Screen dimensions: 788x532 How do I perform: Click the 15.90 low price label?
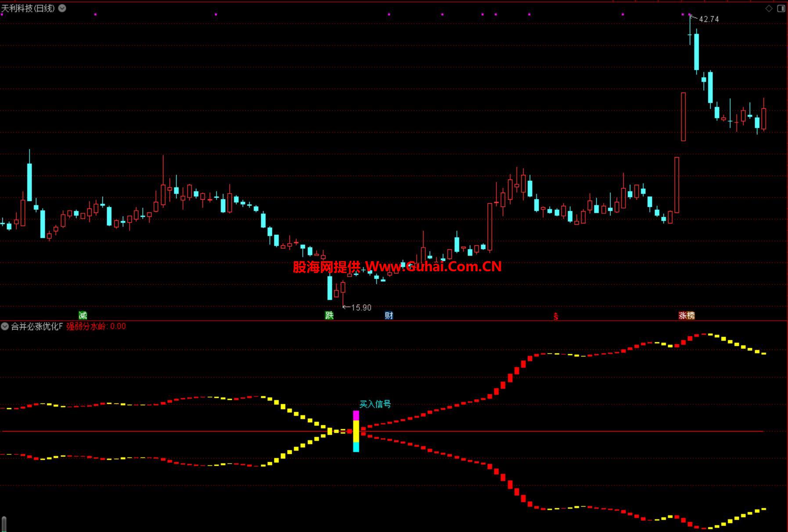click(x=361, y=308)
